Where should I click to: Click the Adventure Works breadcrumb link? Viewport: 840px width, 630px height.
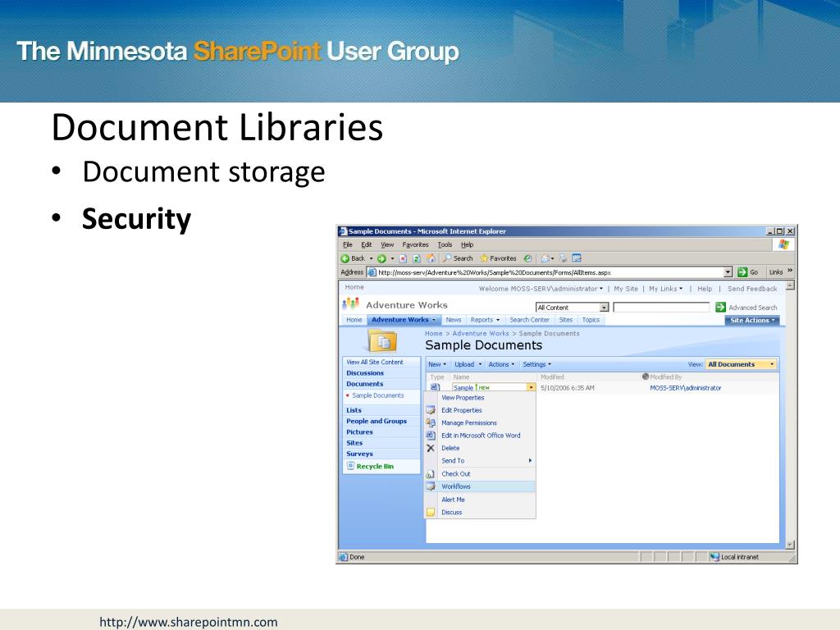[x=481, y=333]
